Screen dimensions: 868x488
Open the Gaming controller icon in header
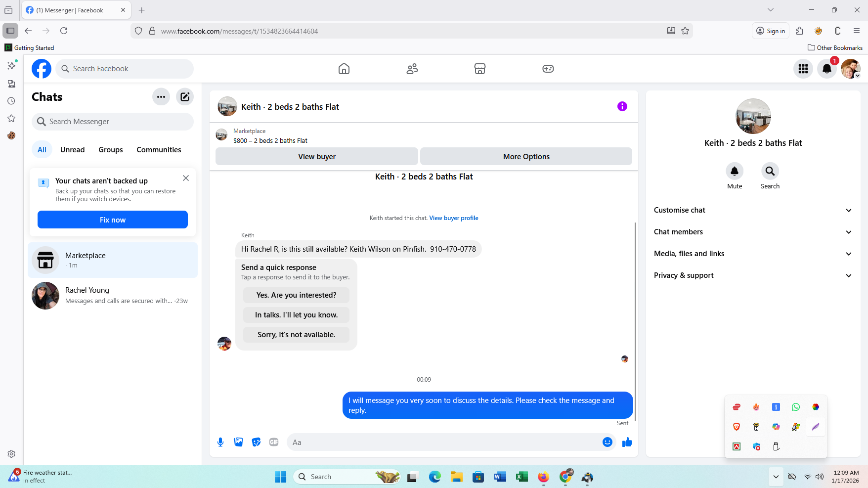(548, 69)
